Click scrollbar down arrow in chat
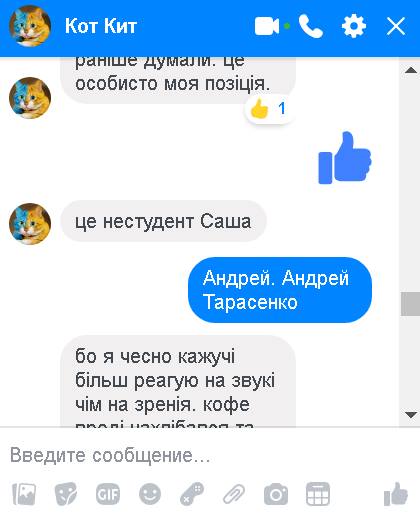The width and height of the screenshot is (420, 516). pos(410,415)
